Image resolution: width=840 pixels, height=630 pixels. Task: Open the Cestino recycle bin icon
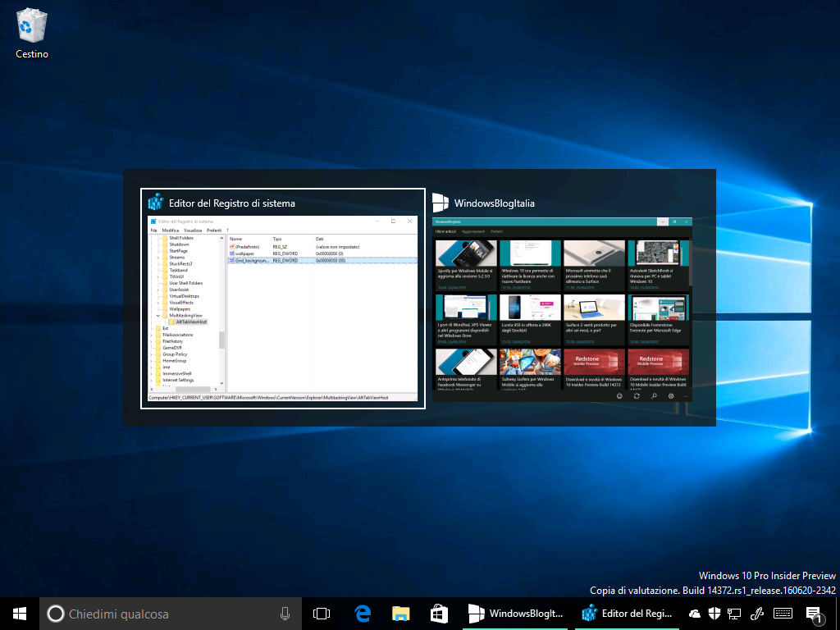(x=32, y=33)
